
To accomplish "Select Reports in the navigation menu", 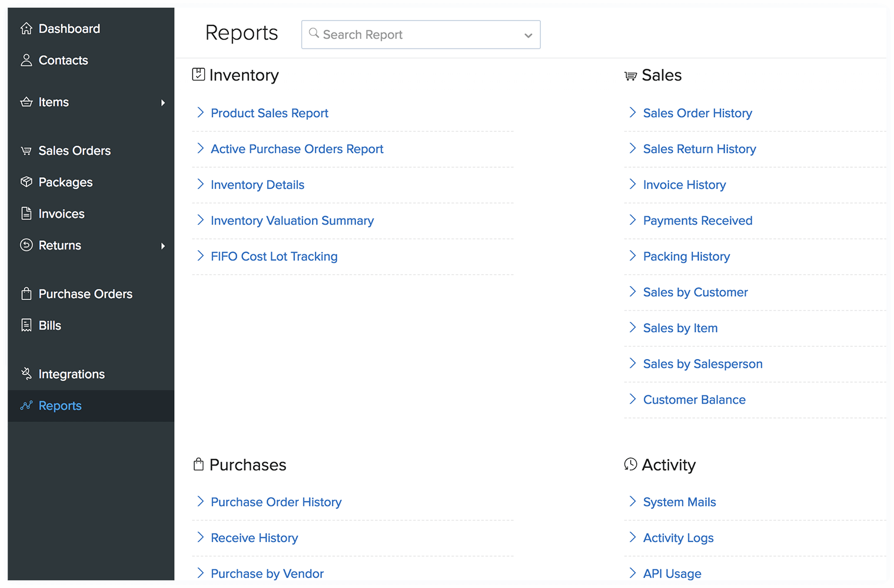I will 59,406.
